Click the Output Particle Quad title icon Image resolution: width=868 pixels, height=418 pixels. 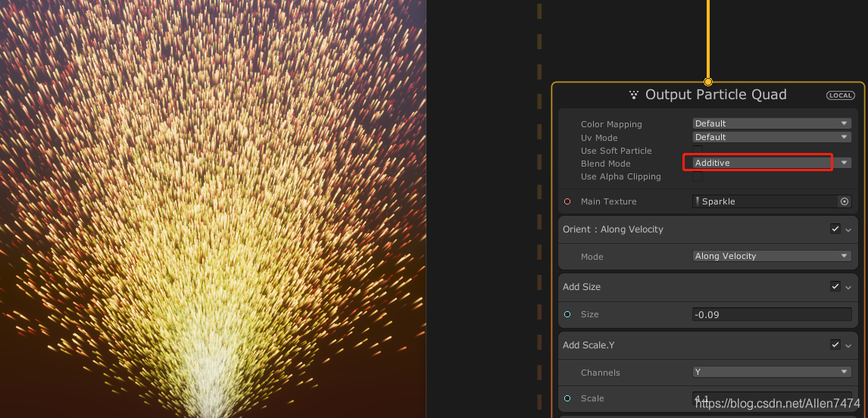[x=634, y=95]
